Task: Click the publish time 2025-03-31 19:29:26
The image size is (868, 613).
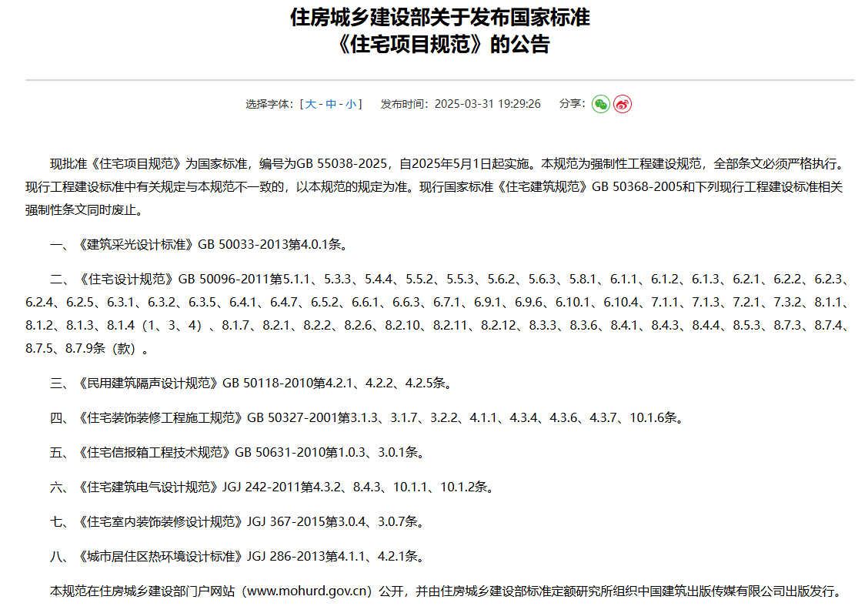Action: (487, 104)
